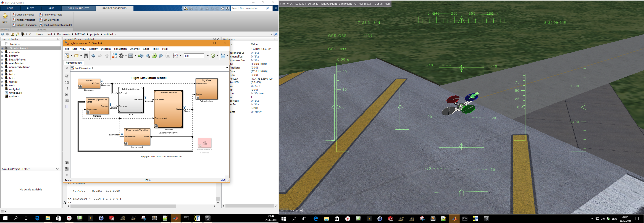Click the Image annotation icon in Simulink palette

pos(67,101)
